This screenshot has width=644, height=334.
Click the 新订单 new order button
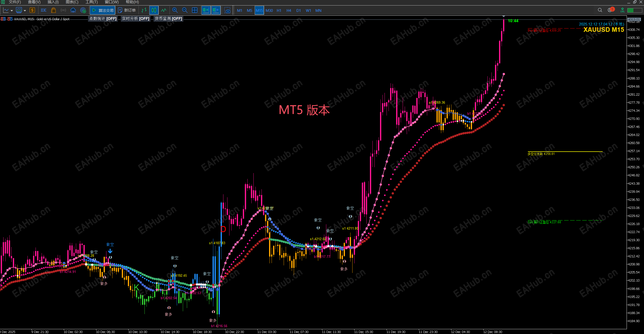pos(127,10)
